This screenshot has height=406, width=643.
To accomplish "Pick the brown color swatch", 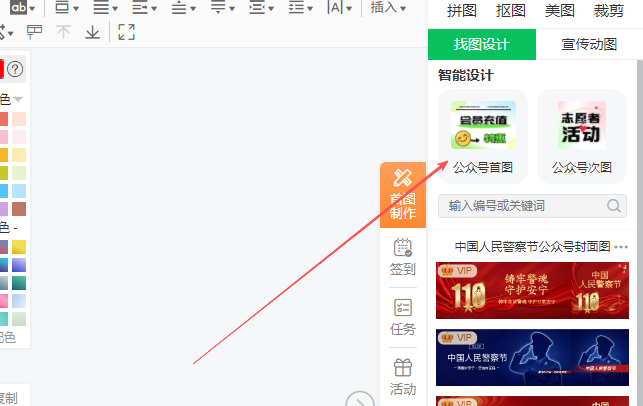I will coord(18,209).
